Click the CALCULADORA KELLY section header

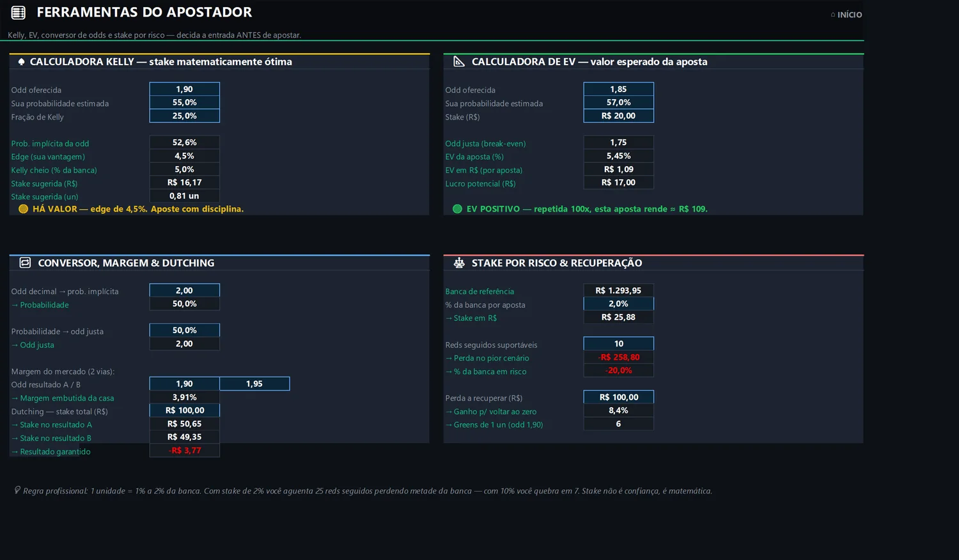click(x=161, y=62)
